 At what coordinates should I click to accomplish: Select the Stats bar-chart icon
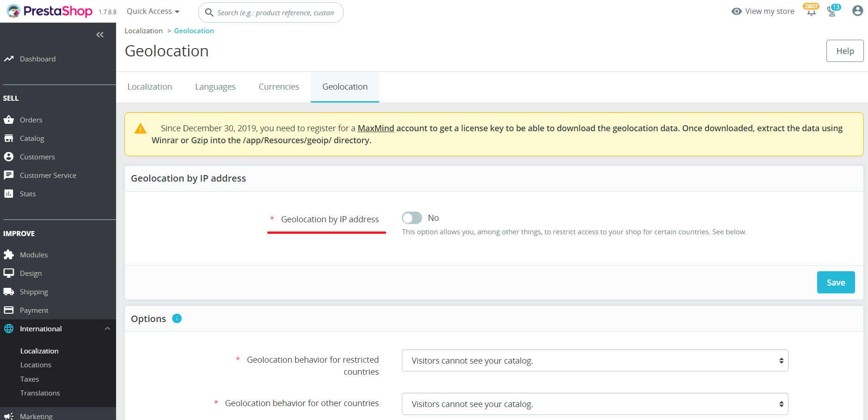tap(9, 194)
